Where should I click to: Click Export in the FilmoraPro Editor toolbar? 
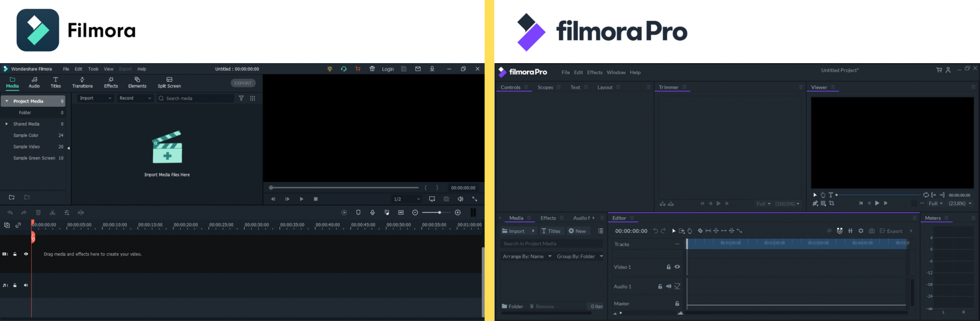point(891,231)
